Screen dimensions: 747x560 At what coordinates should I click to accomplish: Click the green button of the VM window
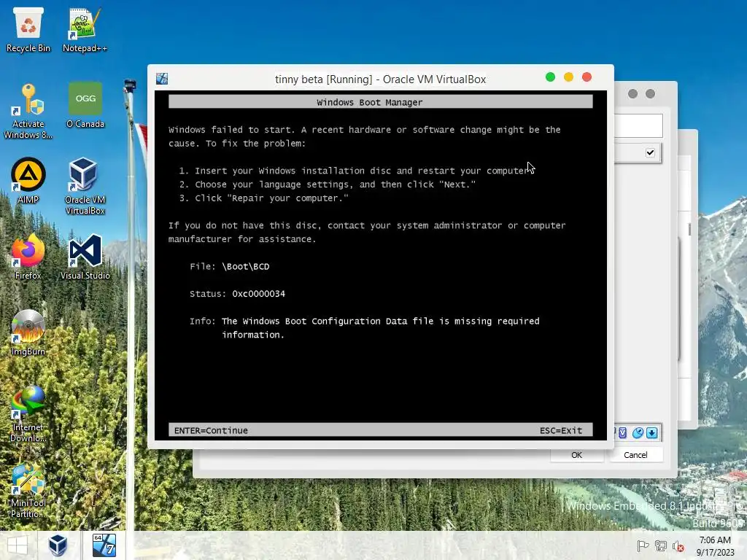[x=550, y=77]
